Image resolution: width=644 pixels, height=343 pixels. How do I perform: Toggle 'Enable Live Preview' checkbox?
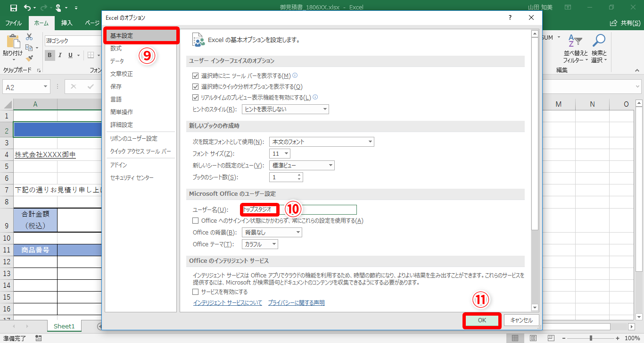click(196, 98)
